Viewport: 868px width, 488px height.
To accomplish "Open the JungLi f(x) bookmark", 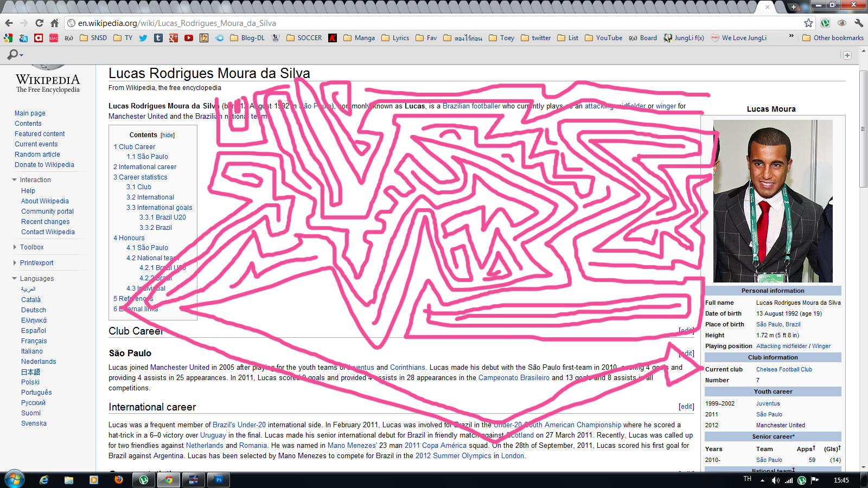I will (x=684, y=38).
